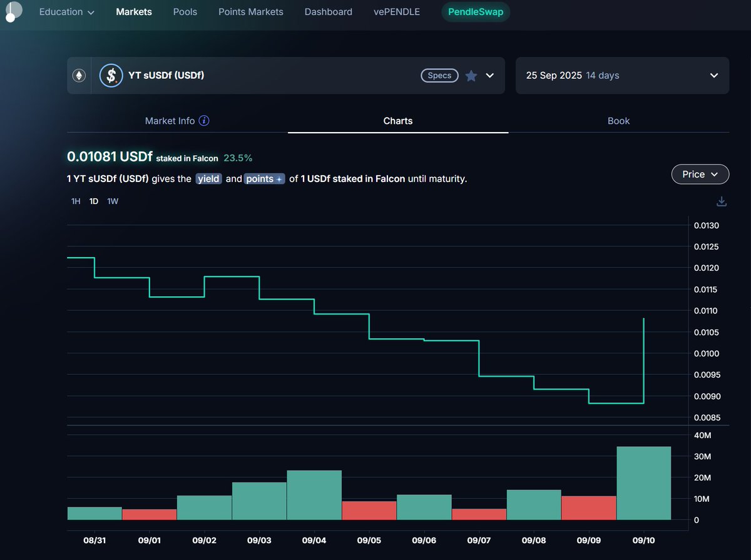This screenshot has height=560, width=751.
Task: Expand the market selector chevron
Action: (490, 76)
